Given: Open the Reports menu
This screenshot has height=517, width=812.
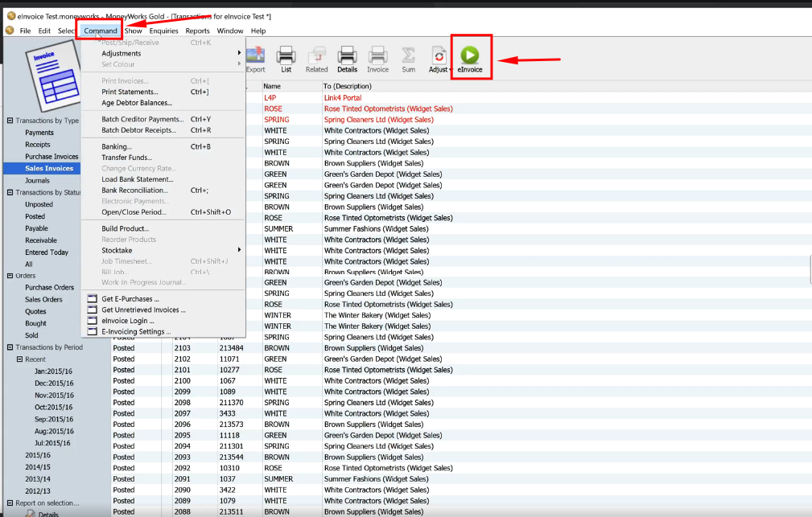Looking at the screenshot, I should point(197,31).
